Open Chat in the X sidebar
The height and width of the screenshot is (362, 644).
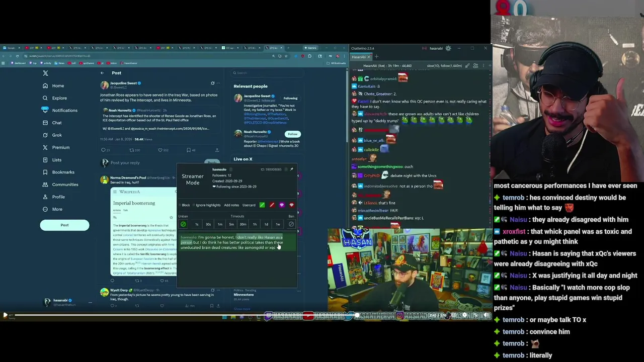click(51, 123)
